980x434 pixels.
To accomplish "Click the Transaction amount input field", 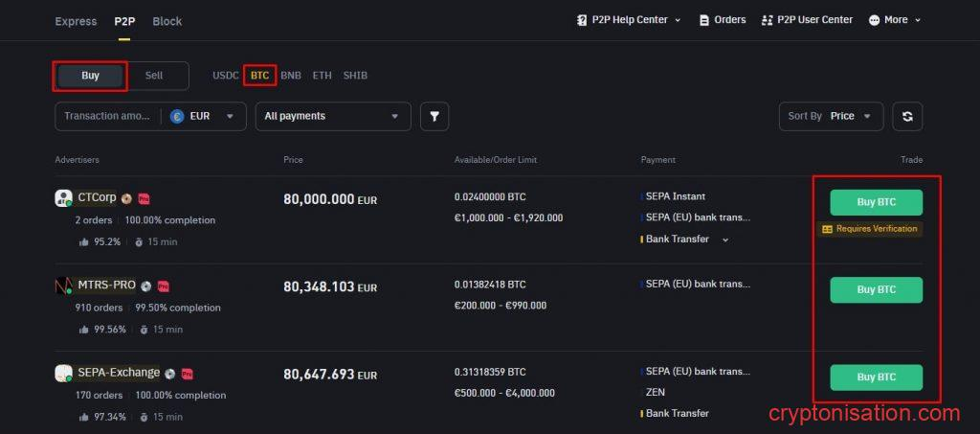I will click(106, 116).
